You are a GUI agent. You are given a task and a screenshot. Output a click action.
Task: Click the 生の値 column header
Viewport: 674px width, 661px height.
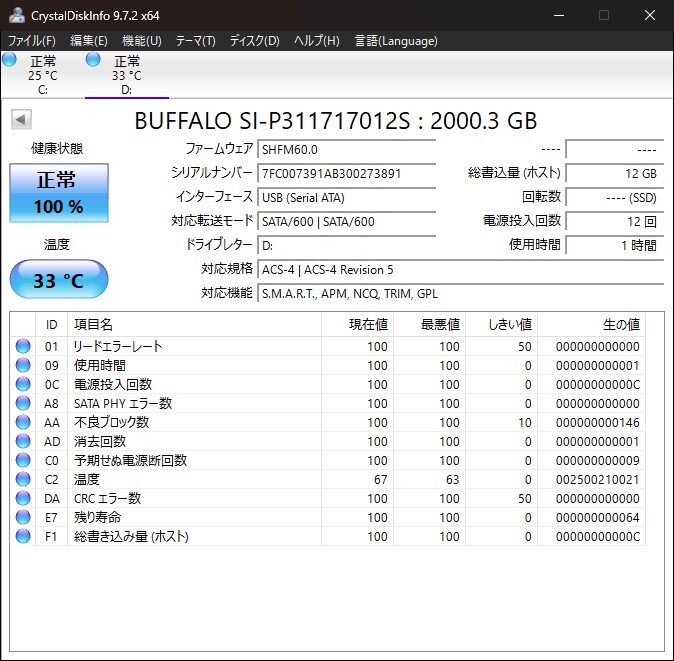click(x=591, y=324)
